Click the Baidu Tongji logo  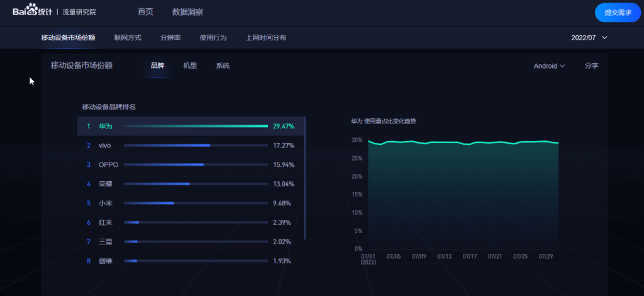click(x=33, y=12)
